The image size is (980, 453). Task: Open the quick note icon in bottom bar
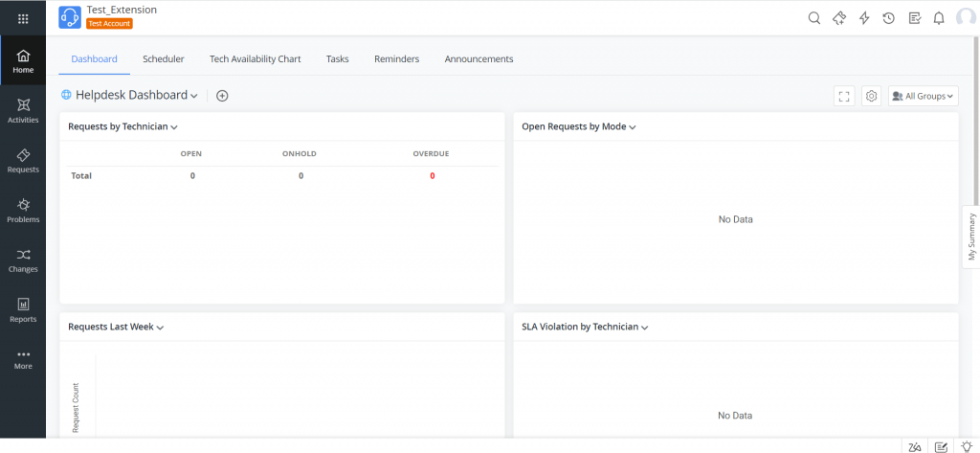pos(941,446)
